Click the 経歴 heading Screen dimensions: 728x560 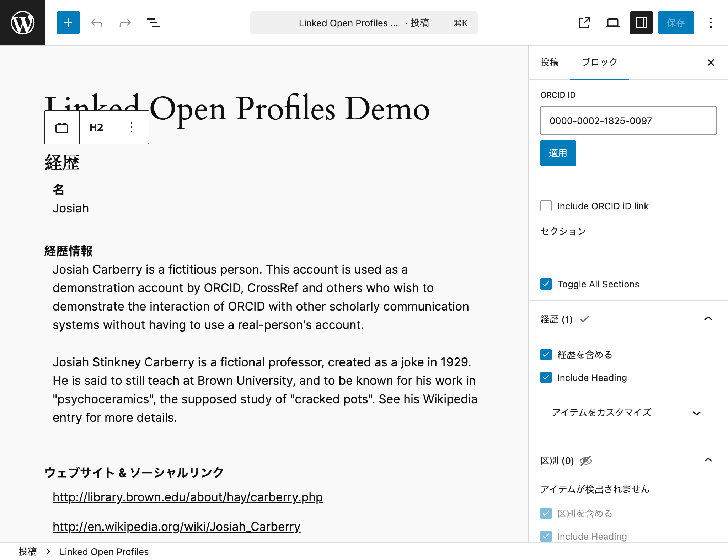tap(62, 163)
